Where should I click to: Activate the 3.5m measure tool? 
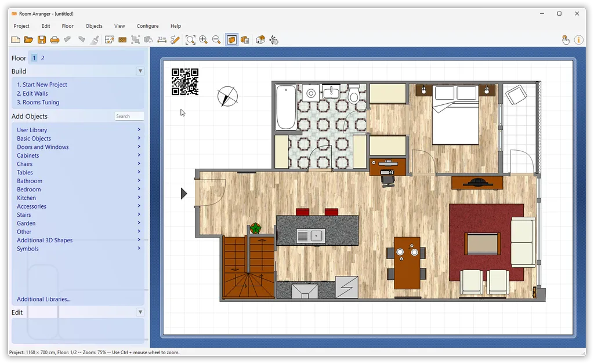[162, 40]
